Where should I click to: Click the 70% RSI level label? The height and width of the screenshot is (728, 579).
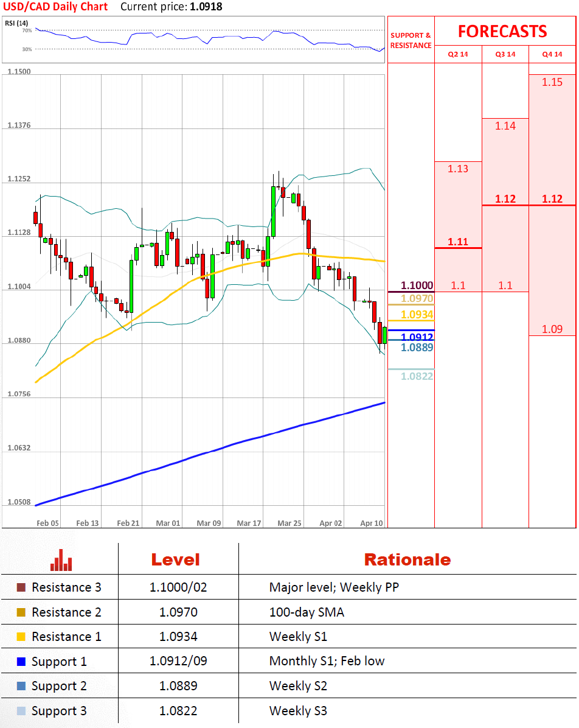pos(27,30)
